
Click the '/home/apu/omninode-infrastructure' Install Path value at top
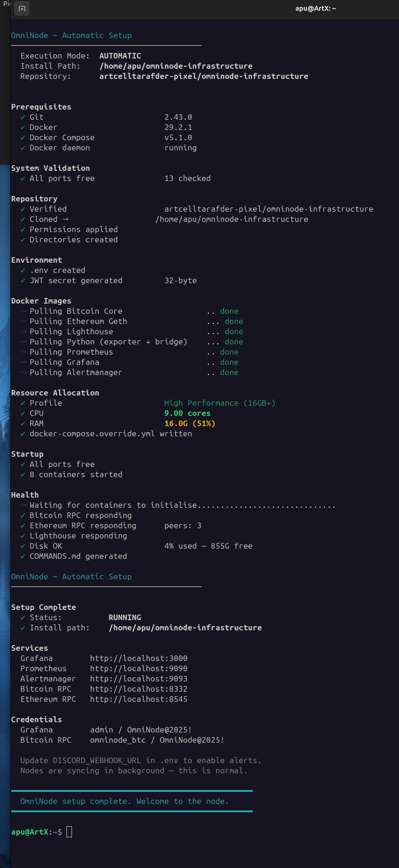pos(176,66)
